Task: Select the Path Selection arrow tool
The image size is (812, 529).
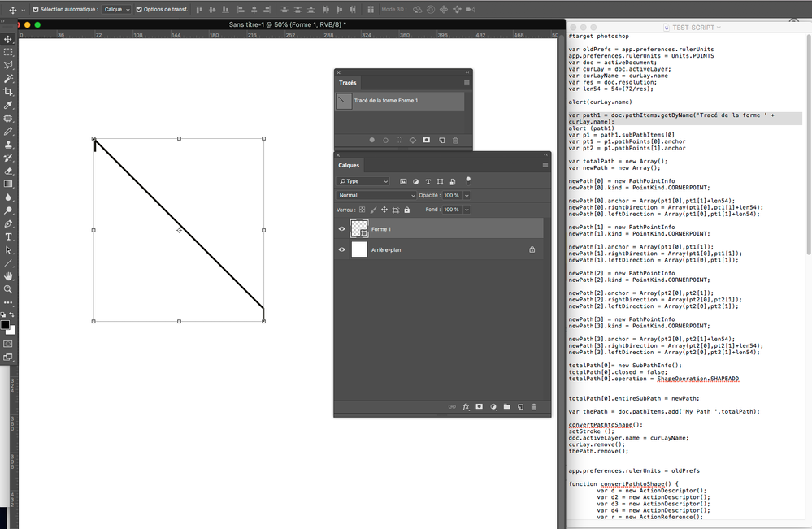Action: pos(8,250)
